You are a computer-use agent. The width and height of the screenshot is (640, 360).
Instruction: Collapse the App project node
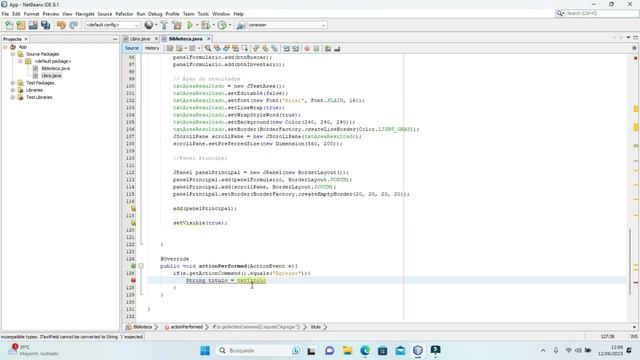click(x=5, y=47)
